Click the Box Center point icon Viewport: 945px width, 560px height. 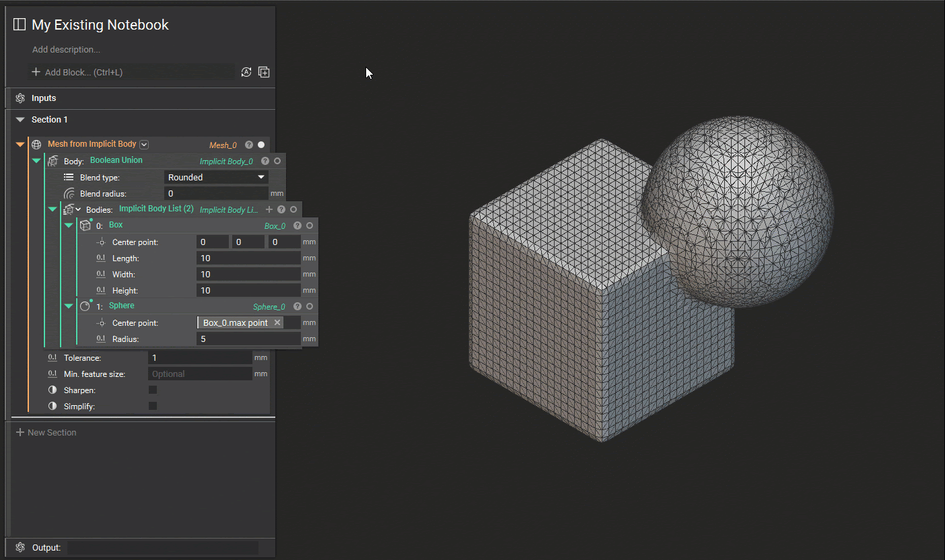[x=101, y=242]
